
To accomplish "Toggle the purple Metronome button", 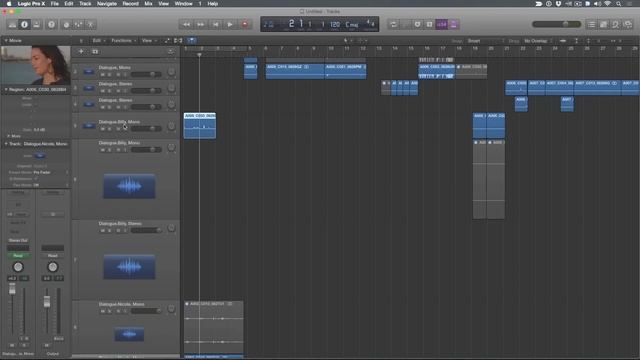I will pos(454,24).
